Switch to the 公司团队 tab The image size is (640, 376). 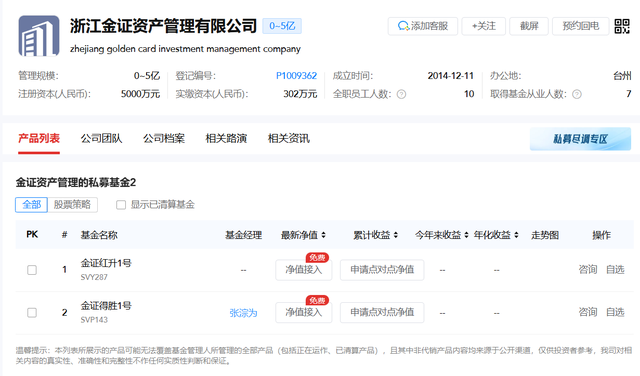tap(101, 138)
